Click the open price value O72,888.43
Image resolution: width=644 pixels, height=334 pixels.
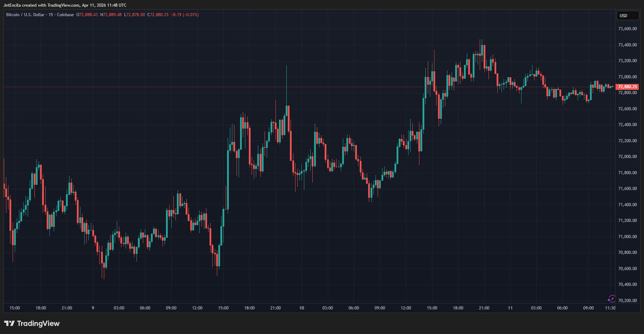point(87,15)
